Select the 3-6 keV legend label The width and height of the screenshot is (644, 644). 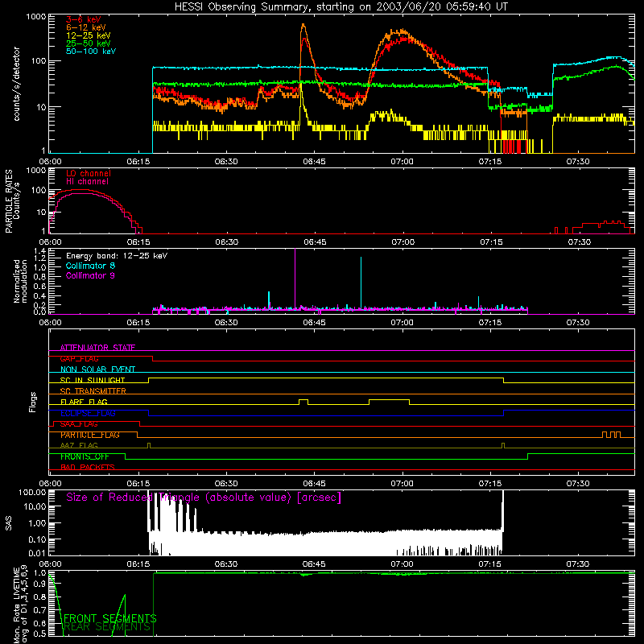84,19
